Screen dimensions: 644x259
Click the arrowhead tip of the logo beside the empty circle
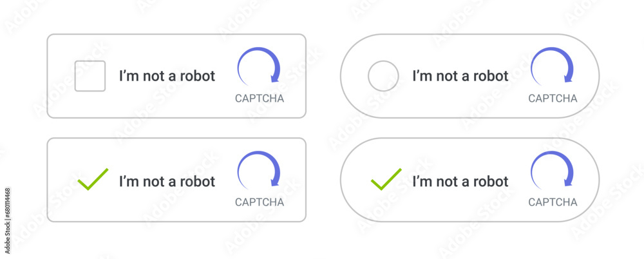(567, 79)
